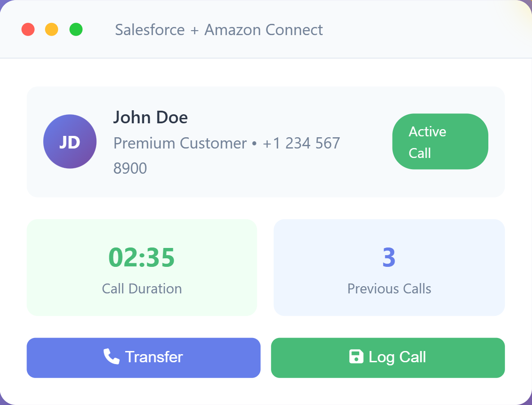Open the Previous Calls stat card
This screenshot has height=405, width=532.
(x=389, y=268)
